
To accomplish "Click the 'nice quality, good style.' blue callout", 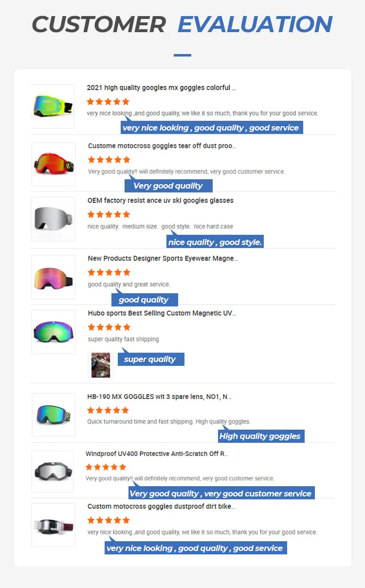I will (215, 242).
